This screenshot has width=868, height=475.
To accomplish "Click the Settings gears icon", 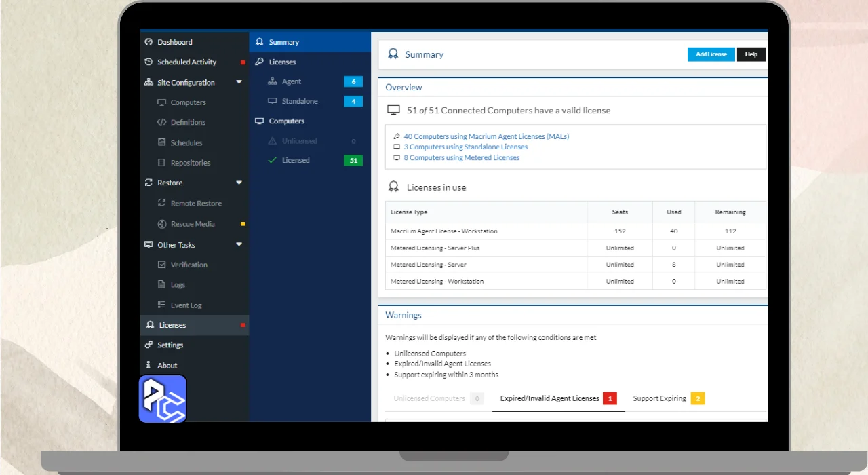I will pyautogui.click(x=149, y=345).
